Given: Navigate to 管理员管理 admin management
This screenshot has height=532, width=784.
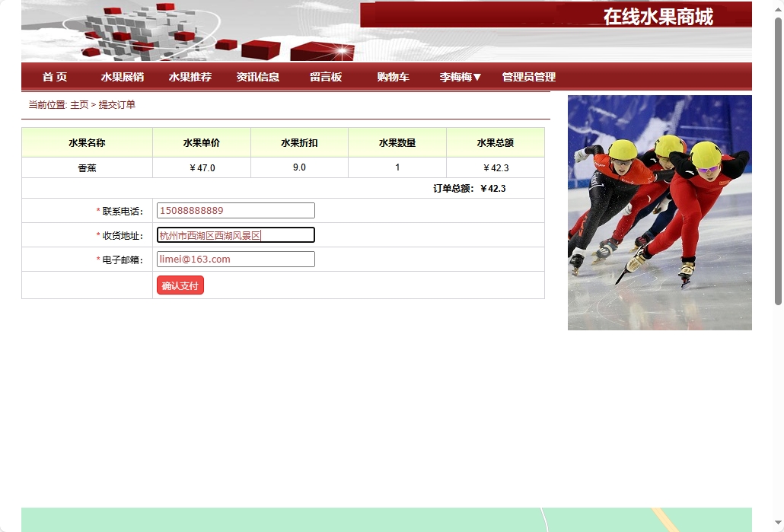Looking at the screenshot, I should tap(527, 77).
